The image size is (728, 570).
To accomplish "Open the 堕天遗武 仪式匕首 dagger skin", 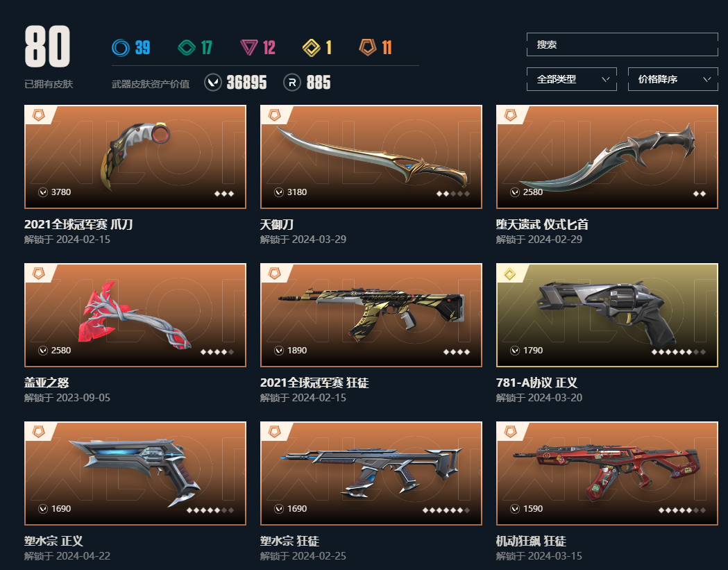I will coord(607,156).
